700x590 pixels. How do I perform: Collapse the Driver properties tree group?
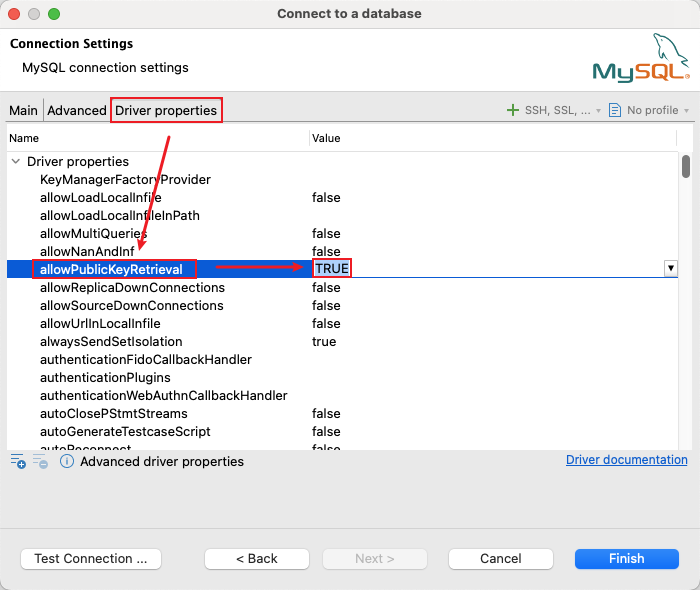click(x=16, y=161)
